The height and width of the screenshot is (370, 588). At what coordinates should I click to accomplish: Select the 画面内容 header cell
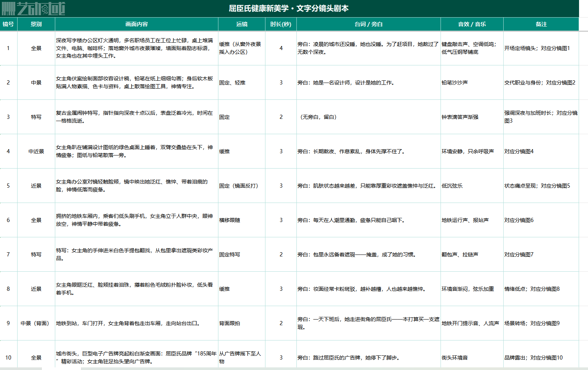137,24
